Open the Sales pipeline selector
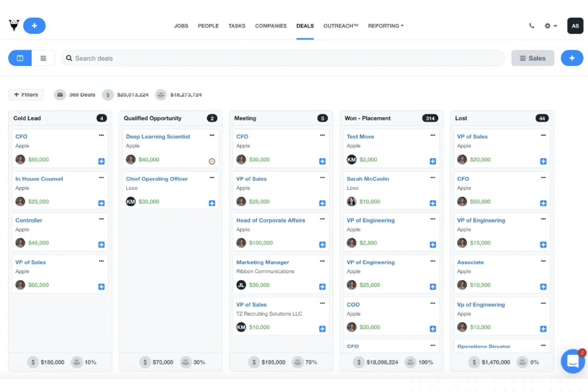Image resolution: width=588 pixels, height=392 pixels. click(x=532, y=58)
